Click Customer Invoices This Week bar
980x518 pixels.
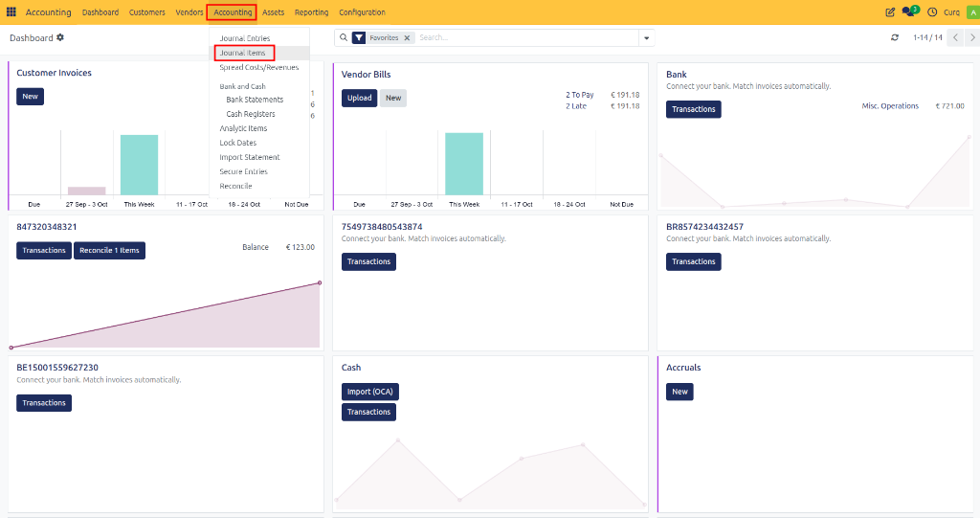point(139,165)
